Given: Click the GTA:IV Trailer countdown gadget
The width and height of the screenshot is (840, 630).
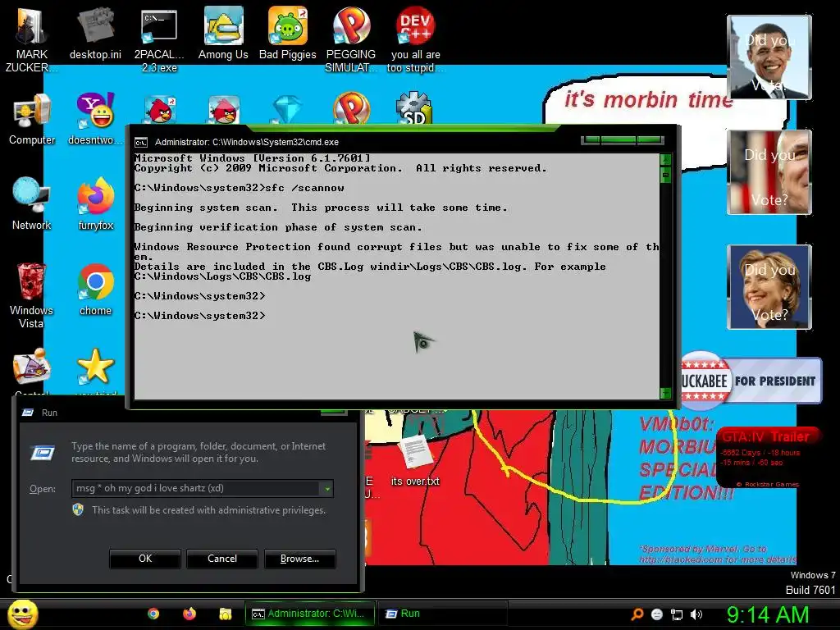Looking at the screenshot, I should coord(766,457).
